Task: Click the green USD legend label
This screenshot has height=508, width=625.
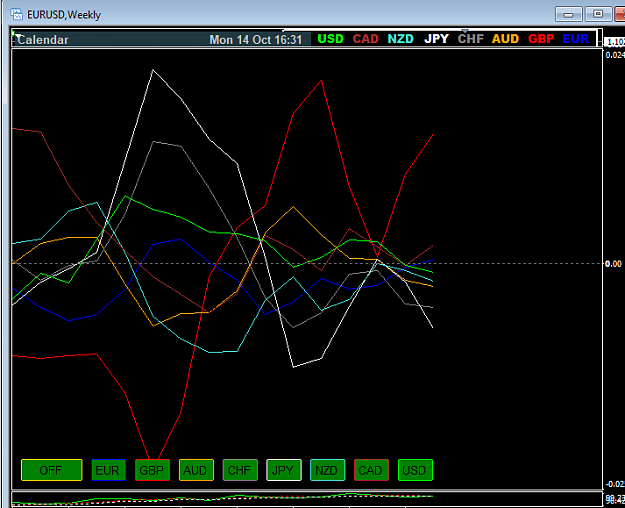Action: pos(330,39)
